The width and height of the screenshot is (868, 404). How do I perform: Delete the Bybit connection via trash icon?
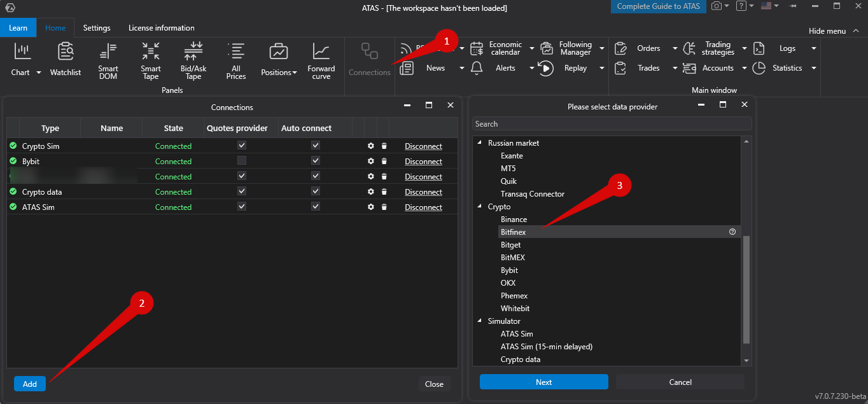[384, 161]
